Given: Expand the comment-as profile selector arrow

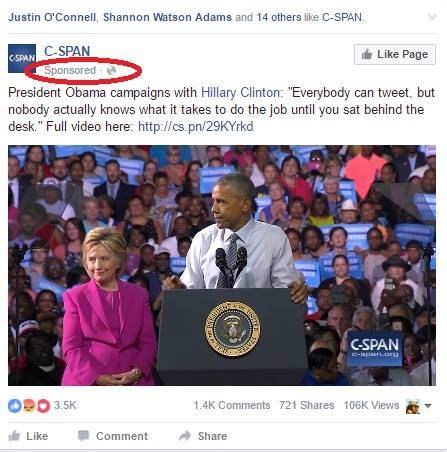Looking at the screenshot, I should tap(428, 406).
